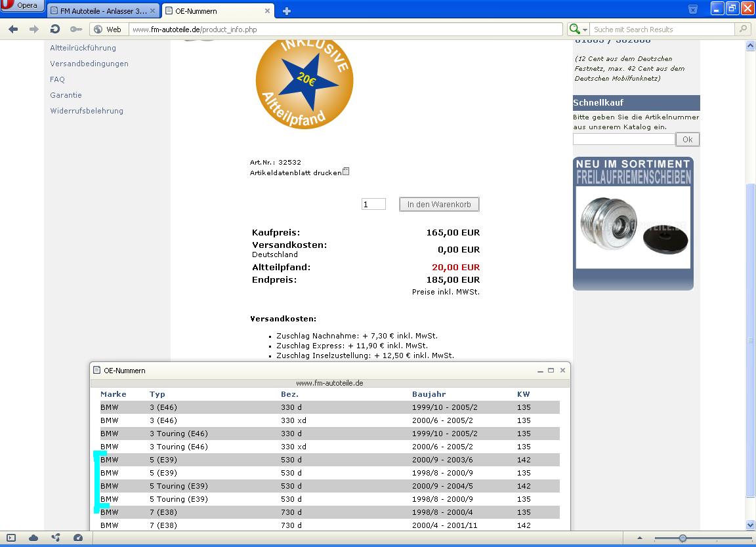
Task: Click the zoom slider in status bar
Action: pyautogui.click(x=703, y=538)
